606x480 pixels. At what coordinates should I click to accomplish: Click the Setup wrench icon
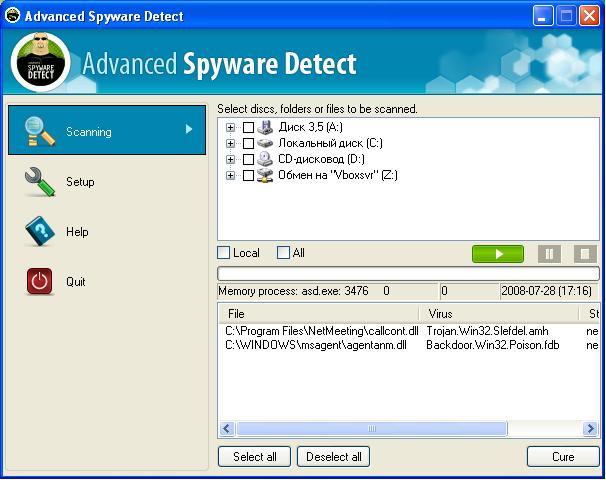[40, 182]
